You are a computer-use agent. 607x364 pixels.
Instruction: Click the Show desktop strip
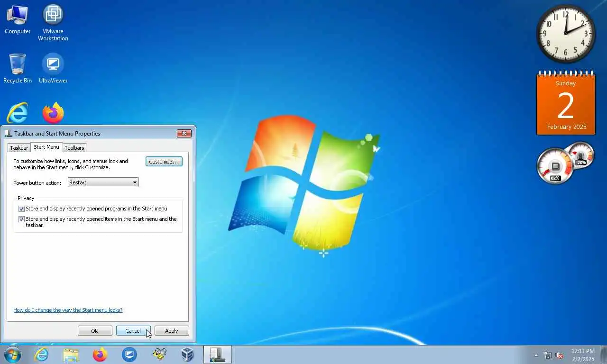[603, 355]
